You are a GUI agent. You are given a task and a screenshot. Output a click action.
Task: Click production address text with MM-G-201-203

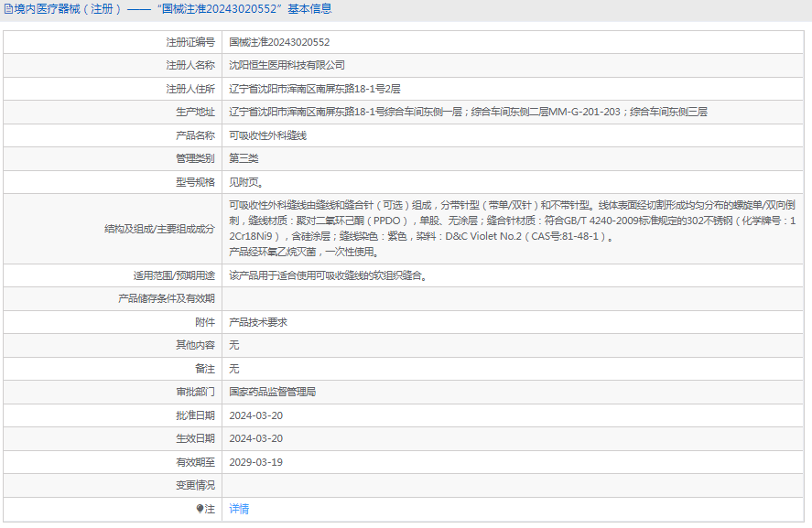click(x=468, y=112)
